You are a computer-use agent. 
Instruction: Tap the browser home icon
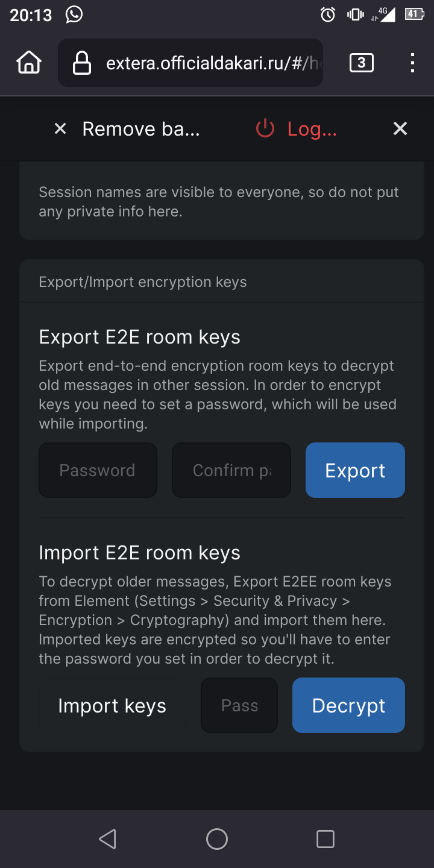(29, 63)
